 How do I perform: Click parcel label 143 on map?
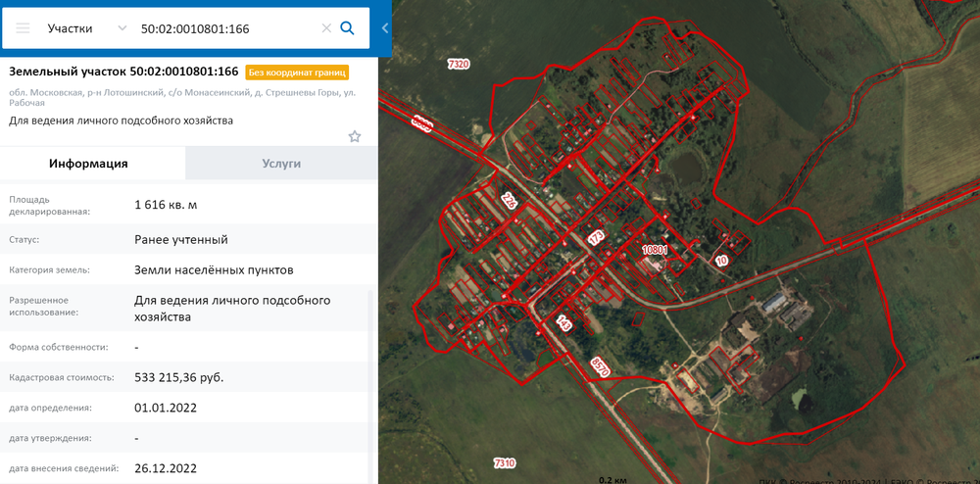(x=563, y=323)
